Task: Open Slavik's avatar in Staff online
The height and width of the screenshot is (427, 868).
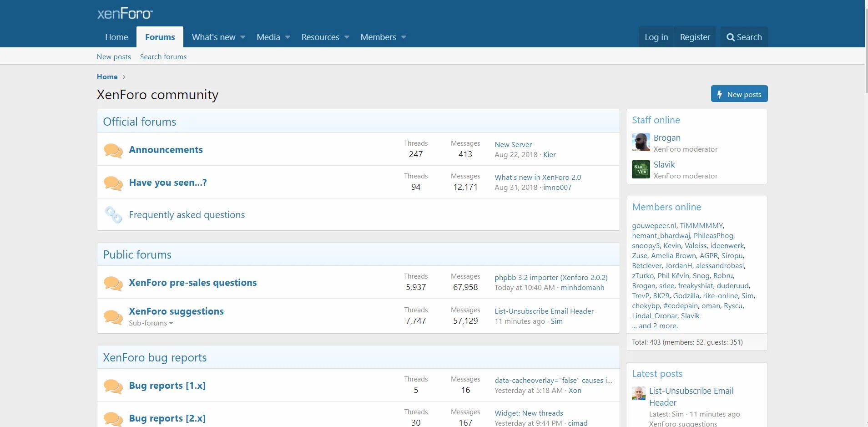Action: pos(641,169)
